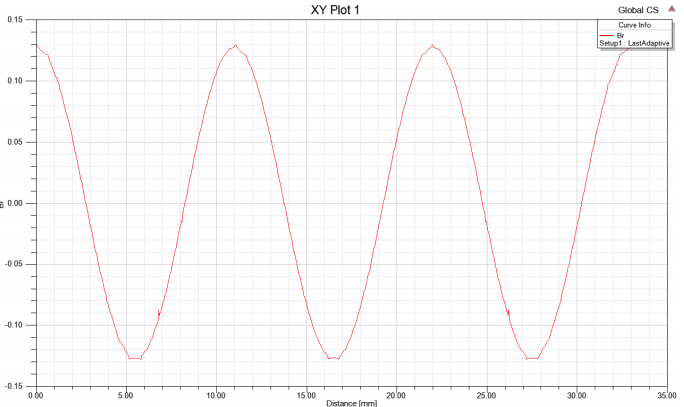Click the x-axis tick value 15.00

coord(306,396)
